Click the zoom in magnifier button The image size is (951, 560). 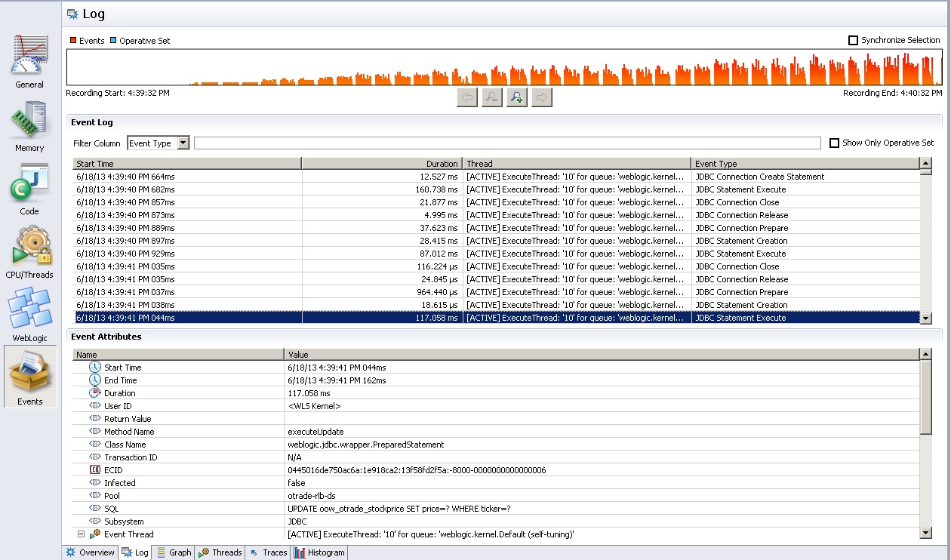(517, 97)
